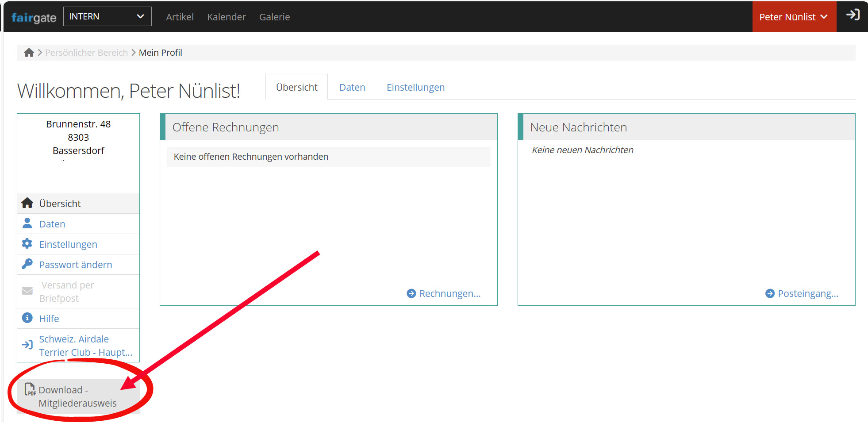Click 'Keine offenen Rechnungen vorhanden' text

coord(251,157)
